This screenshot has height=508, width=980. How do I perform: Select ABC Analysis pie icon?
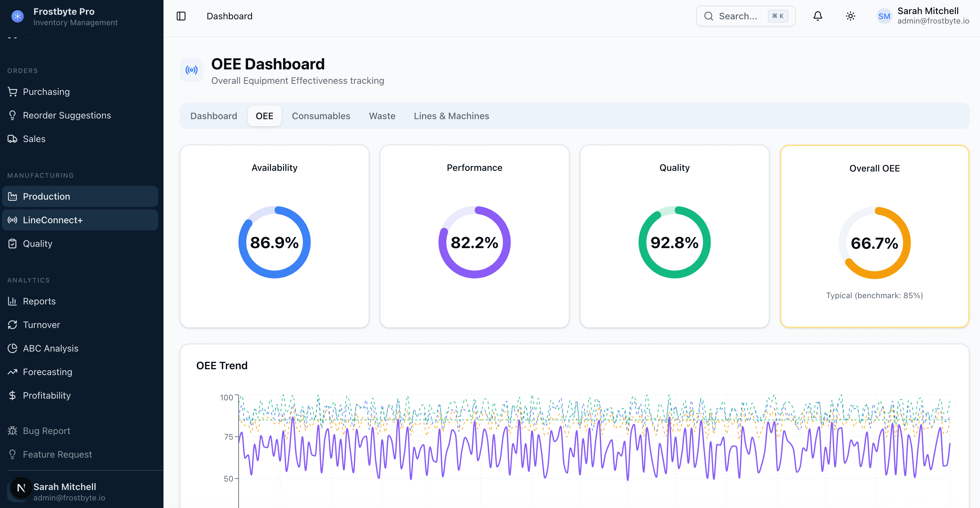(49, 348)
